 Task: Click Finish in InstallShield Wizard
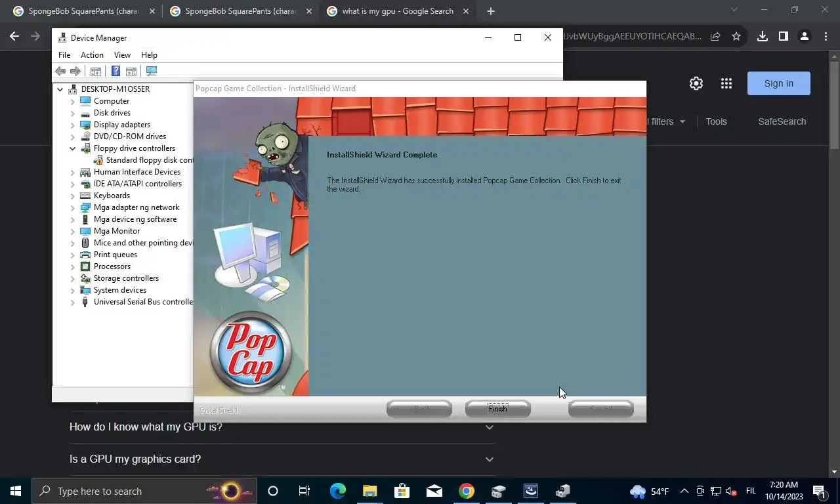click(497, 409)
